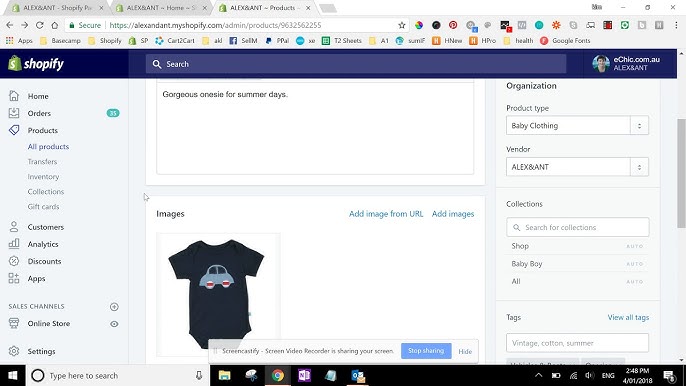The width and height of the screenshot is (686, 386).
Task: Click the browser Back arrow
Action: point(10,25)
